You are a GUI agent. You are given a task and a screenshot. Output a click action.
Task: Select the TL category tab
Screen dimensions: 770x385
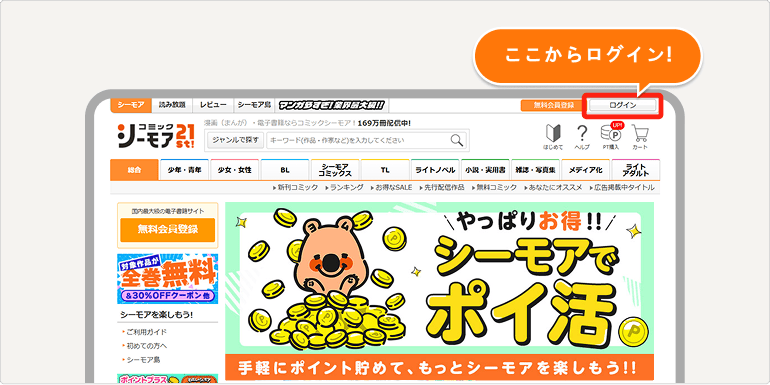tap(385, 170)
